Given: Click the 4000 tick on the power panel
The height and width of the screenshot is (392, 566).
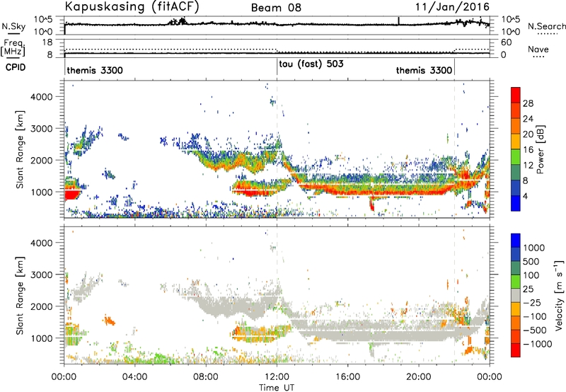Looking at the screenshot, I should 41,97.
